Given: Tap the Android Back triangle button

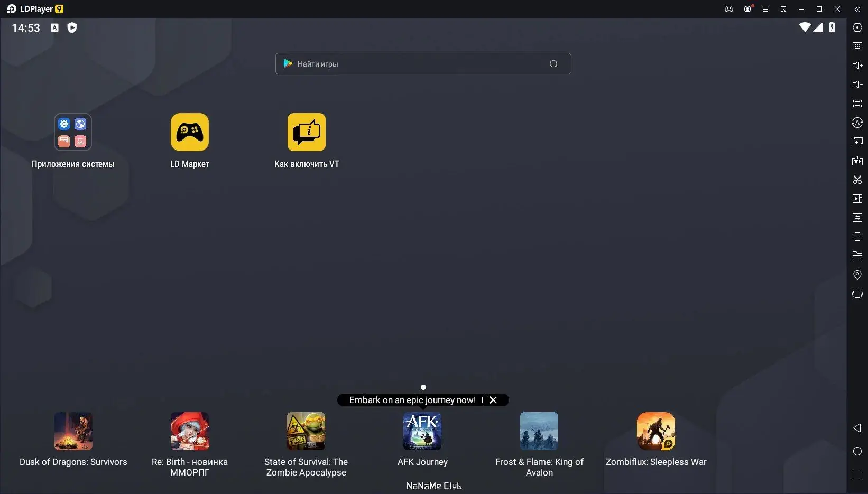Looking at the screenshot, I should click(857, 428).
